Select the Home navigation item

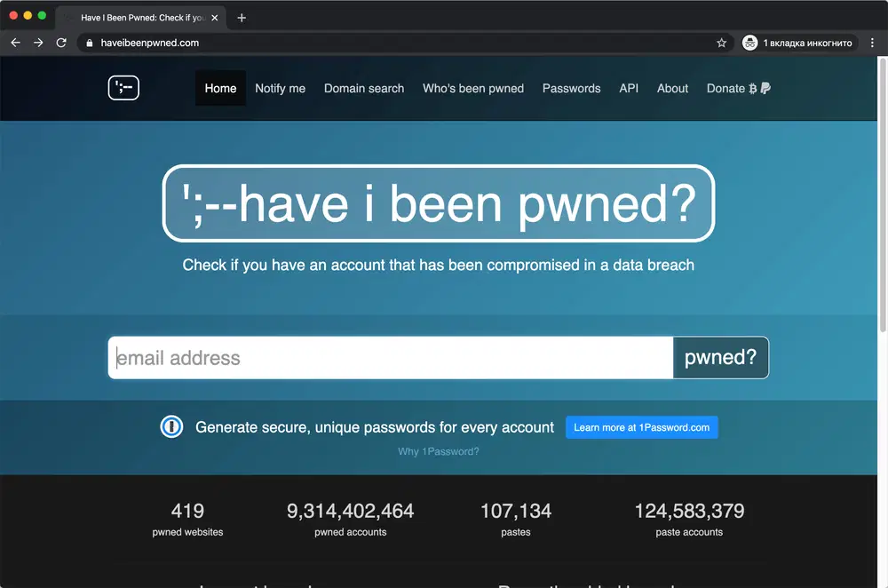point(219,88)
